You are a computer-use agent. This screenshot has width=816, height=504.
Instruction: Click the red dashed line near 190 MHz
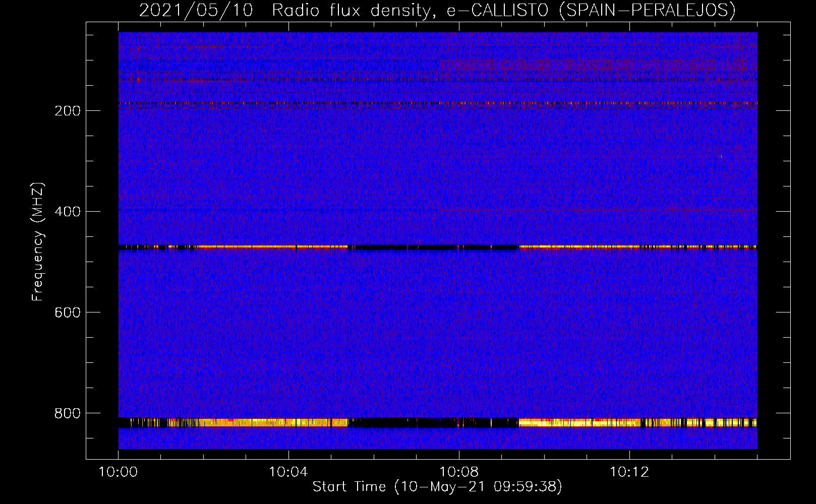438,103
